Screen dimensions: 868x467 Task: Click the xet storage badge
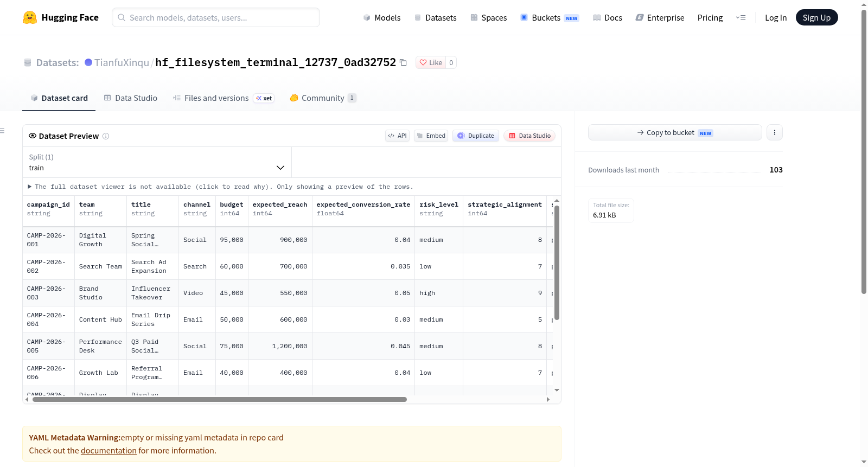coord(264,98)
